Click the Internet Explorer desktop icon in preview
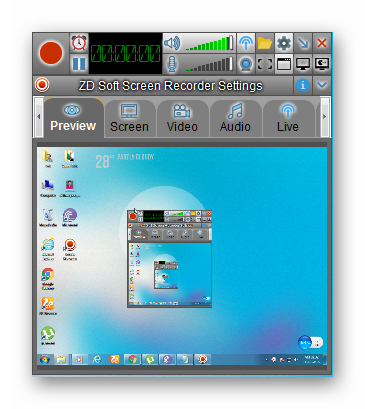365x409 pixels. (48, 249)
